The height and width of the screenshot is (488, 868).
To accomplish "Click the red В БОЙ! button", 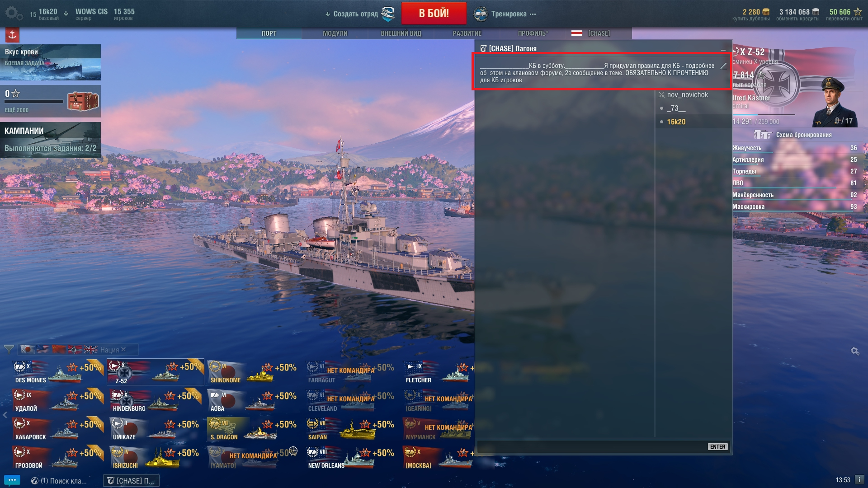I will [x=434, y=13].
